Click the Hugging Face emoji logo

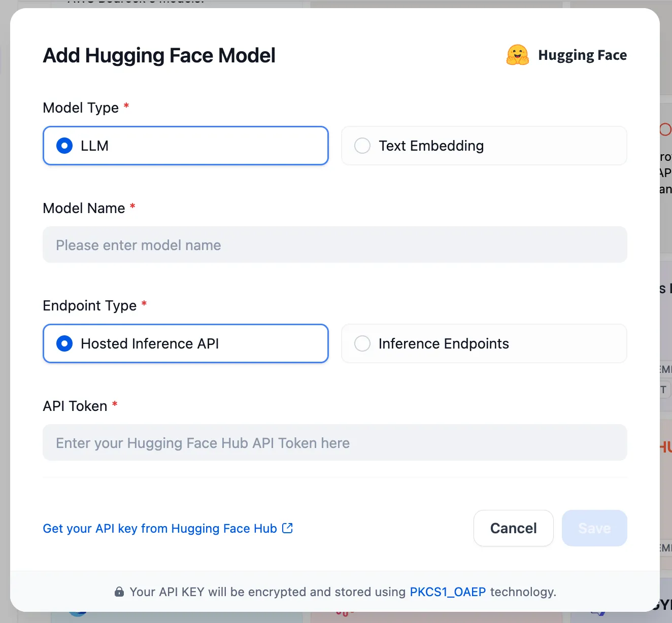[517, 55]
